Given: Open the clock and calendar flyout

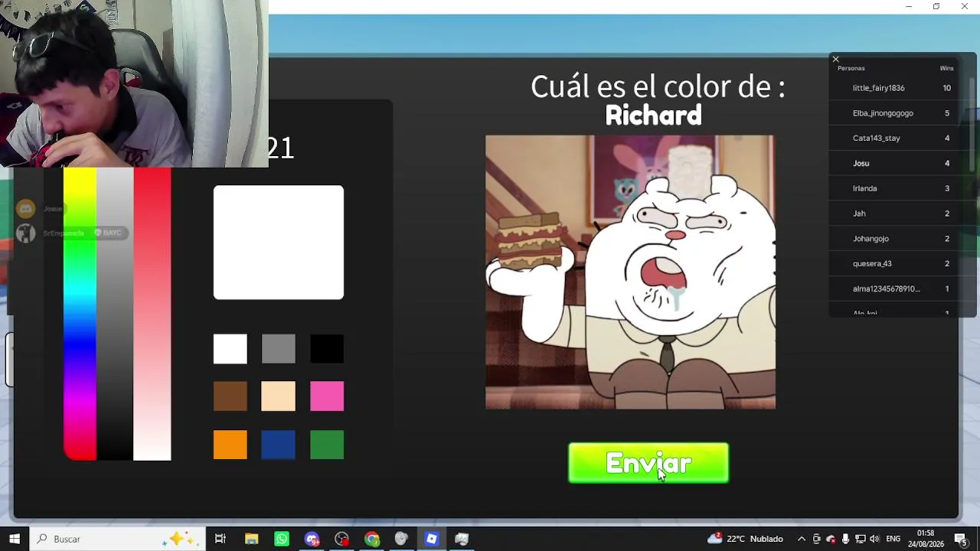Looking at the screenshot, I should pos(926,539).
